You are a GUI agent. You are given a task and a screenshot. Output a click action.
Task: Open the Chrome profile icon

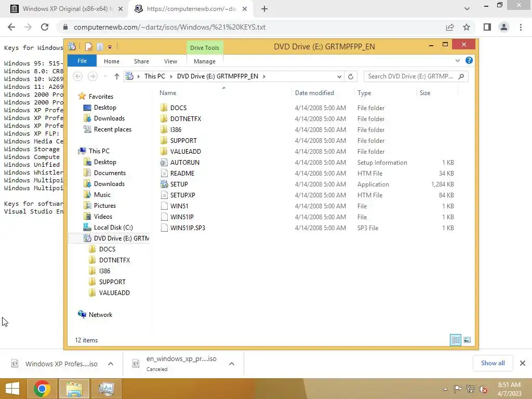click(504, 27)
